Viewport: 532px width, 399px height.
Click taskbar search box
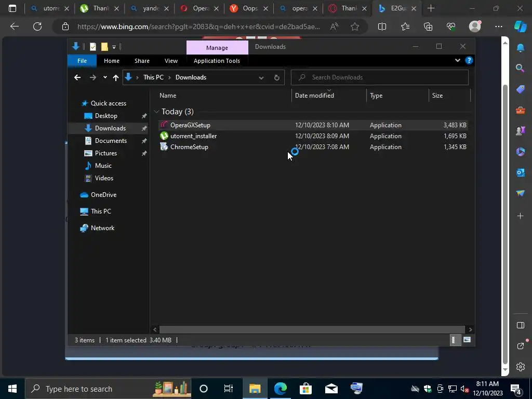coord(108,389)
